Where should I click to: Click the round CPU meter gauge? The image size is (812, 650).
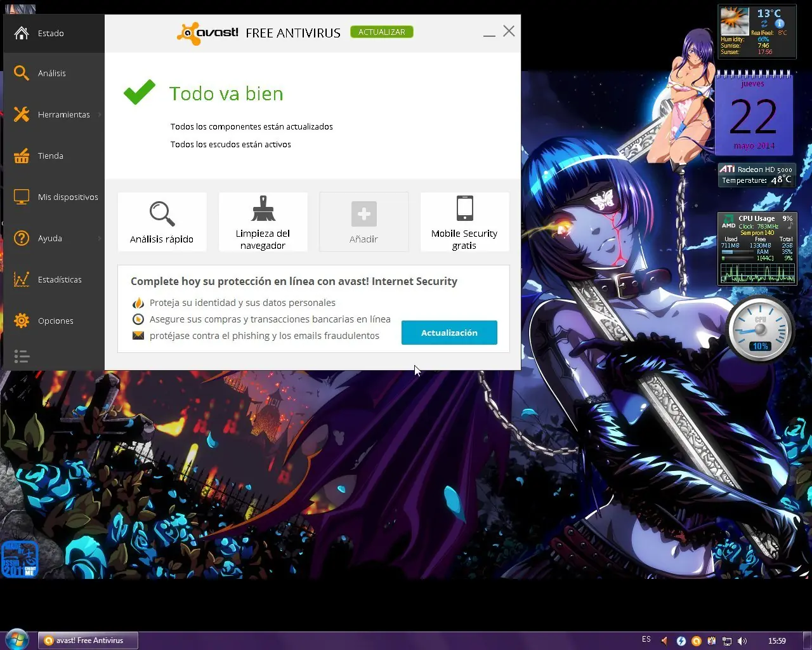point(760,329)
